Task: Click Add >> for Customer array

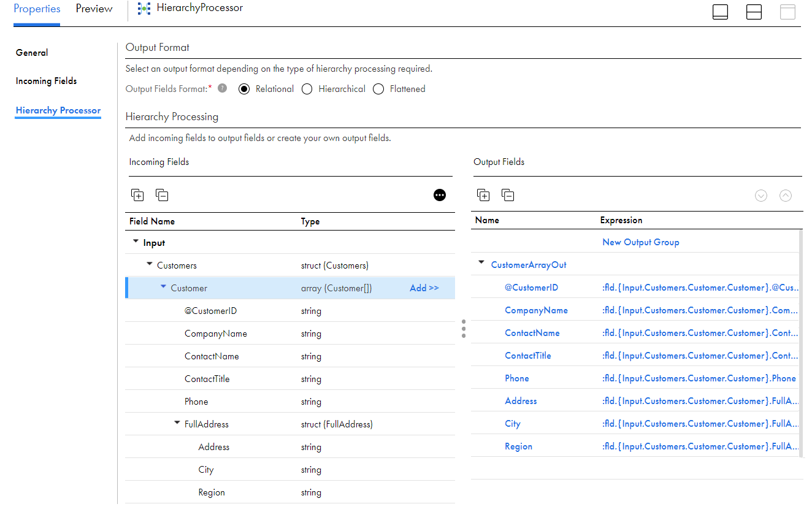Action: [424, 288]
